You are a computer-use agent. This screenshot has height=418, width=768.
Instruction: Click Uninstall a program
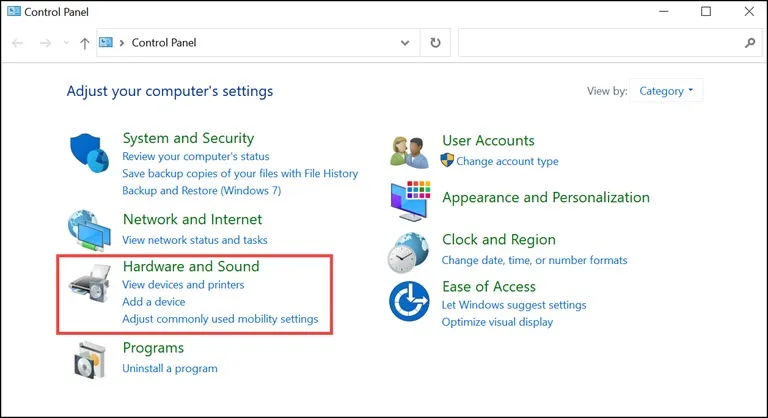click(x=169, y=369)
